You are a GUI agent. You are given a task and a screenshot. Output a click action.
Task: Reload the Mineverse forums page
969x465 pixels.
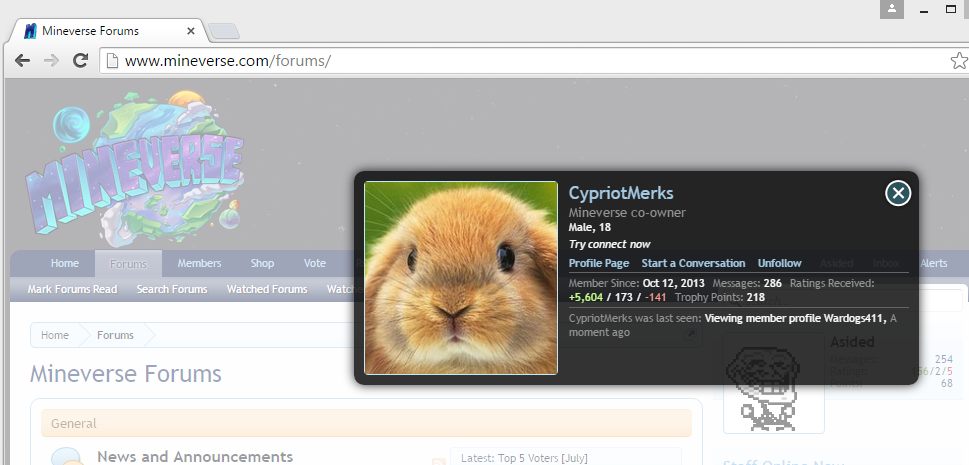tap(80, 60)
